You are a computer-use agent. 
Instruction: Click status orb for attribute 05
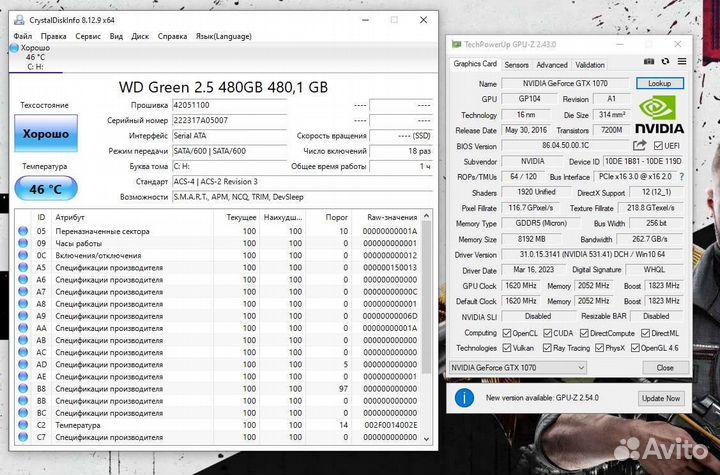click(x=23, y=231)
